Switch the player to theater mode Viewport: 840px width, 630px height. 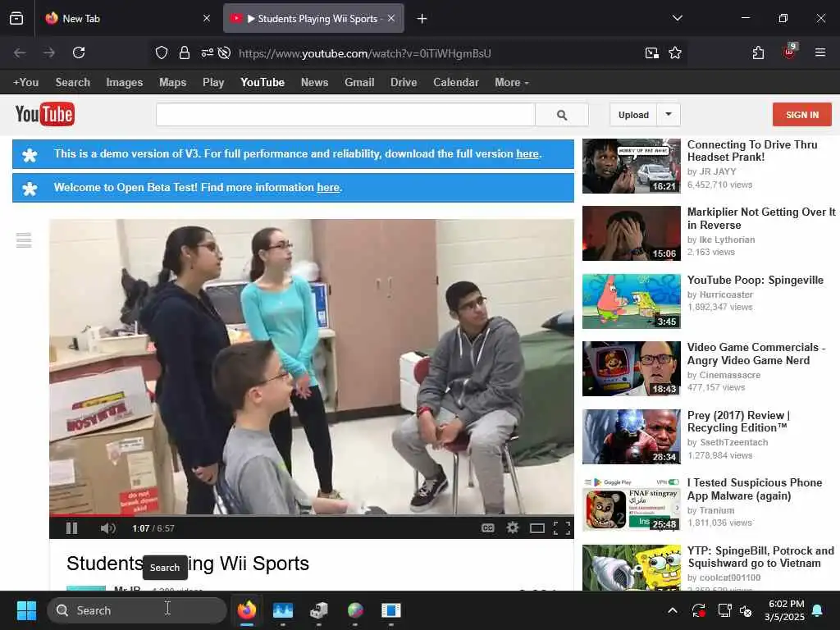(536, 529)
